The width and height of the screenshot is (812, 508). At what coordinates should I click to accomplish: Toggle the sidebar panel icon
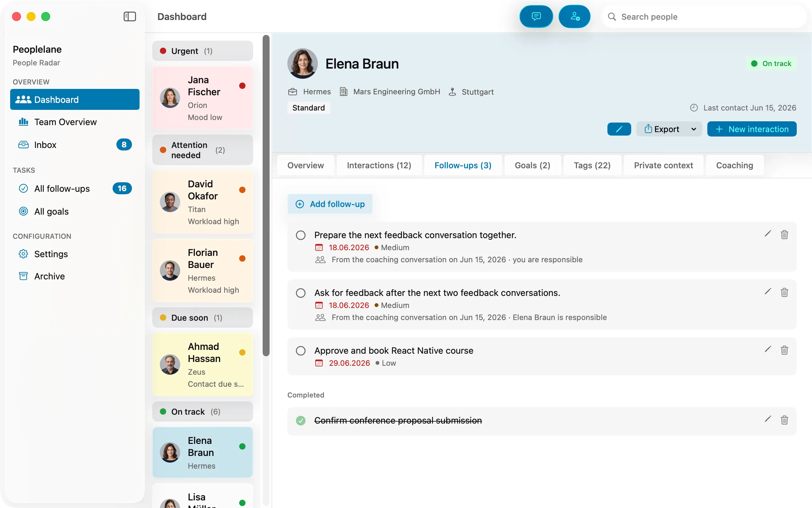[129, 17]
